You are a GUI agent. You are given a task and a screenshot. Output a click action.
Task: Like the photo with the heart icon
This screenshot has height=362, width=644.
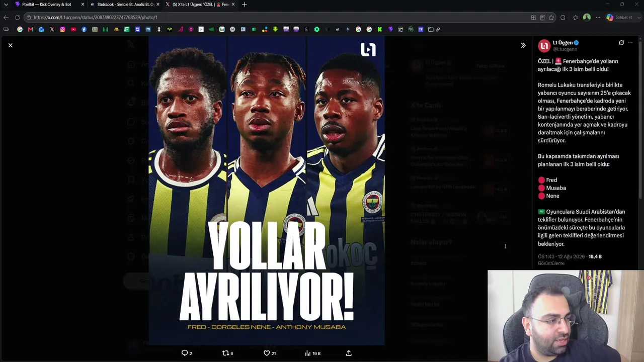pos(267,353)
